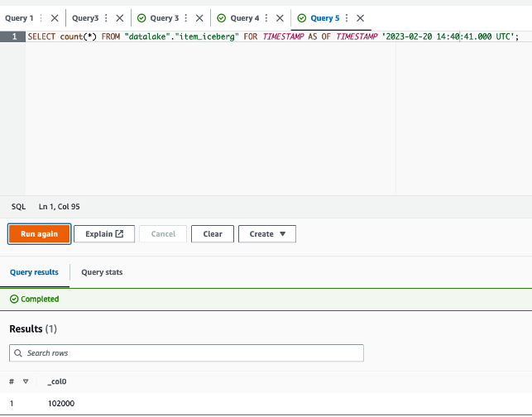The height and width of the screenshot is (417, 532).
Task: Open Query 4 tab three-dot menu
Action: pos(266,18)
